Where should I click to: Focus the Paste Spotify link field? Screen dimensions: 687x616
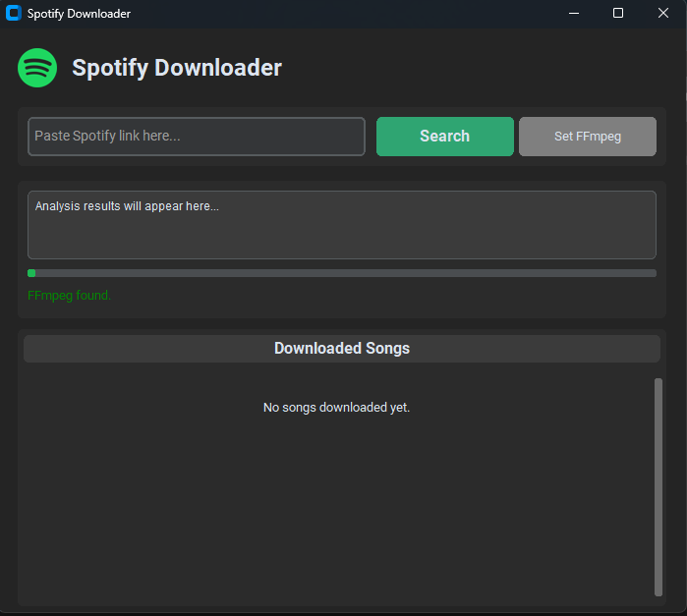tap(197, 137)
